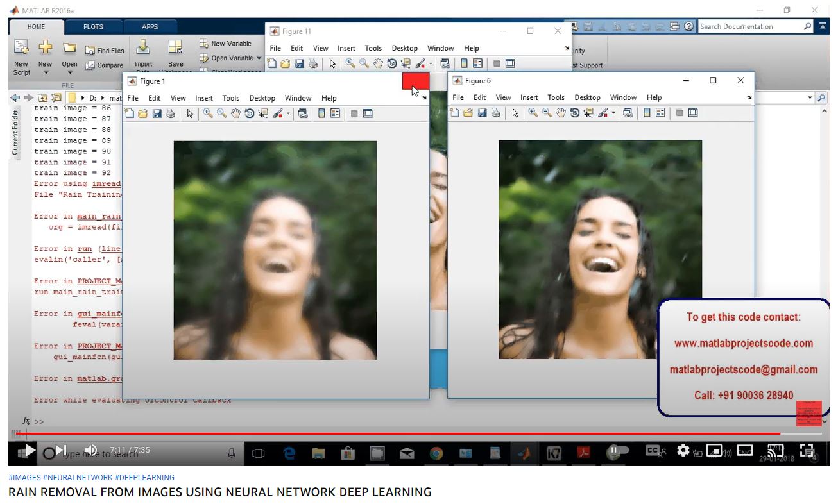Click the #DEEPLEARNING hashtag link
Viewport: 838px width, 504px height.
click(x=144, y=477)
